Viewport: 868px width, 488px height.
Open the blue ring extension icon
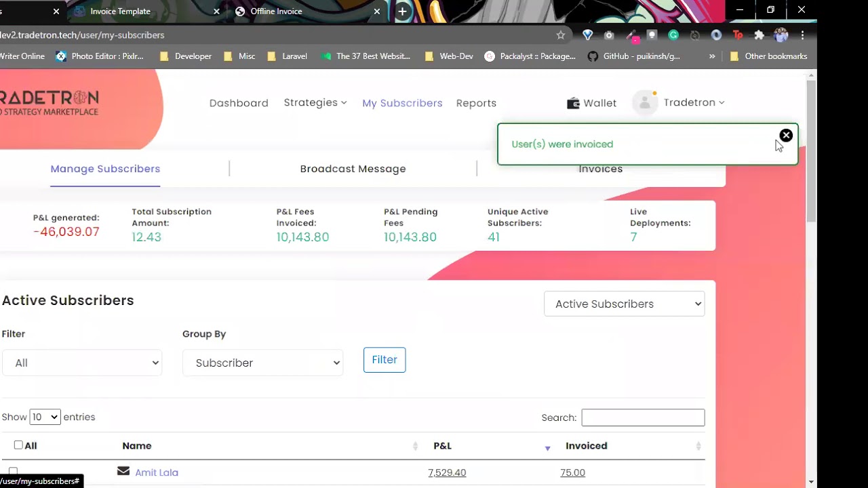pyautogui.click(x=716, y=35)
